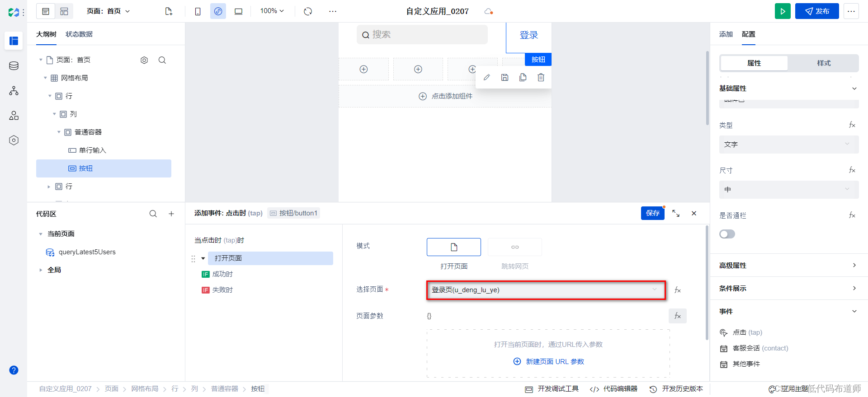Choose 跳转网页 mode option
This screenshot has height=397, width=868.
(x=515, y=247)
